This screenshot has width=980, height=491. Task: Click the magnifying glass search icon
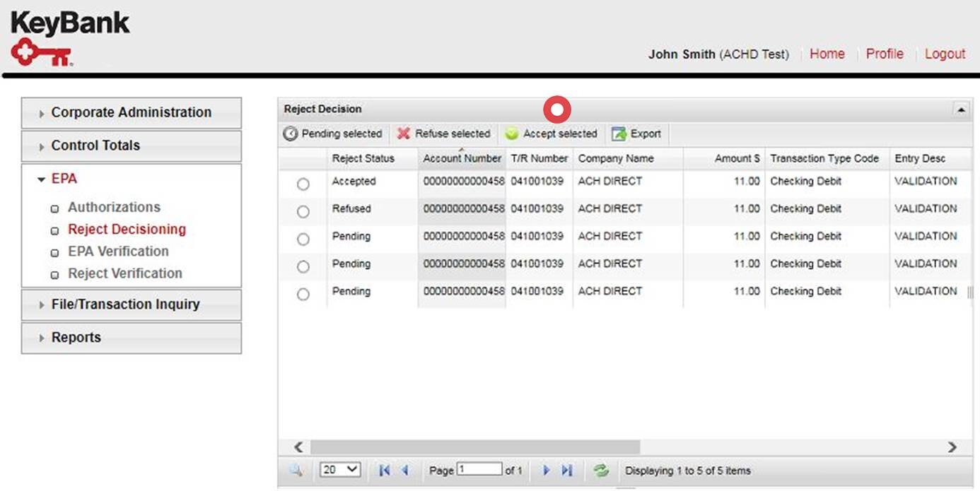coord(296,471)
